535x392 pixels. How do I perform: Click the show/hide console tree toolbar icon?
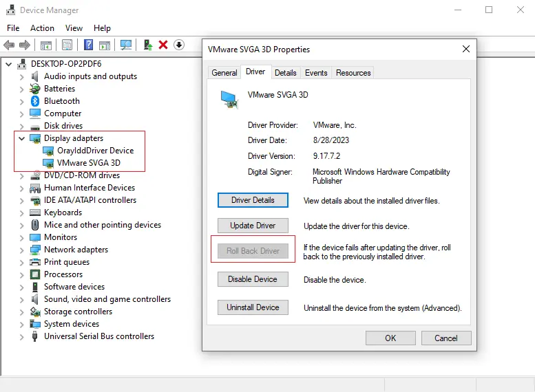46,45
